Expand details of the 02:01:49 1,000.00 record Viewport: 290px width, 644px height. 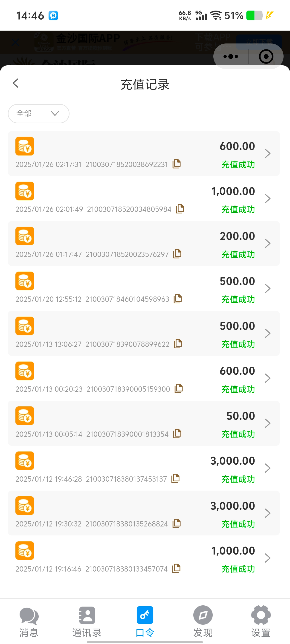267,199
